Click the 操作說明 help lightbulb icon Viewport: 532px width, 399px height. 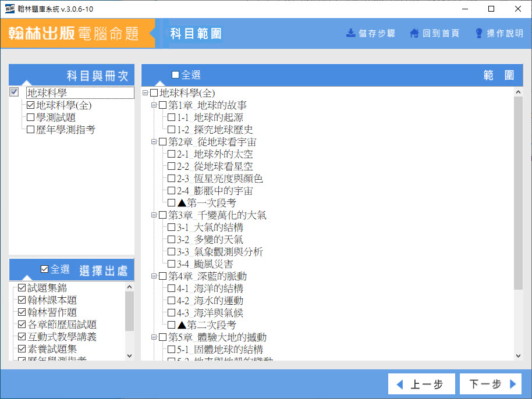[x=479, y=33]
